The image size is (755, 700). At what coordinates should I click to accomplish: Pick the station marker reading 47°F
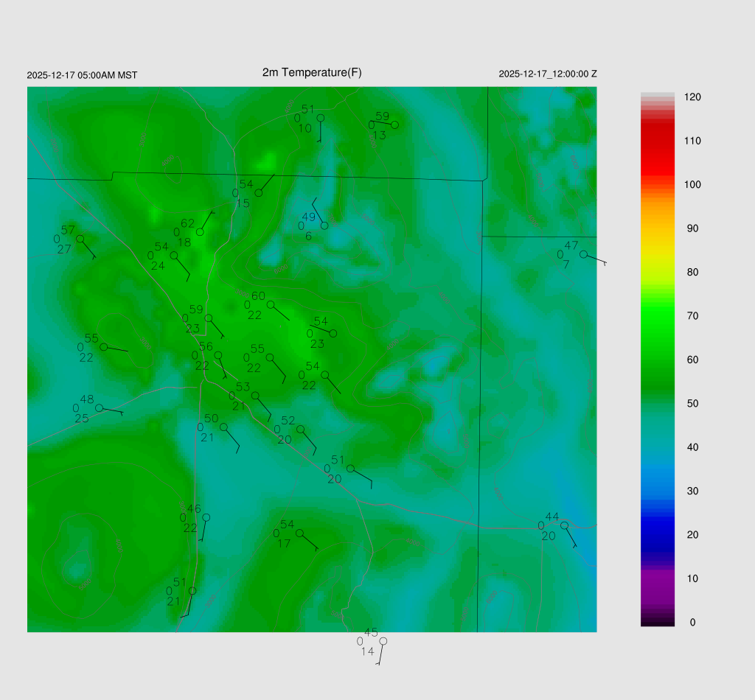point(583,254)
